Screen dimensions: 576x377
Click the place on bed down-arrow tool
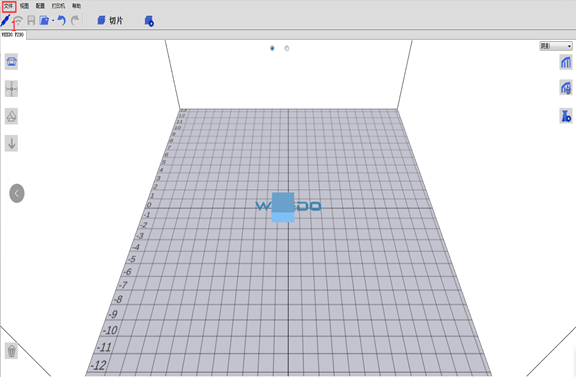pos(11,143)
